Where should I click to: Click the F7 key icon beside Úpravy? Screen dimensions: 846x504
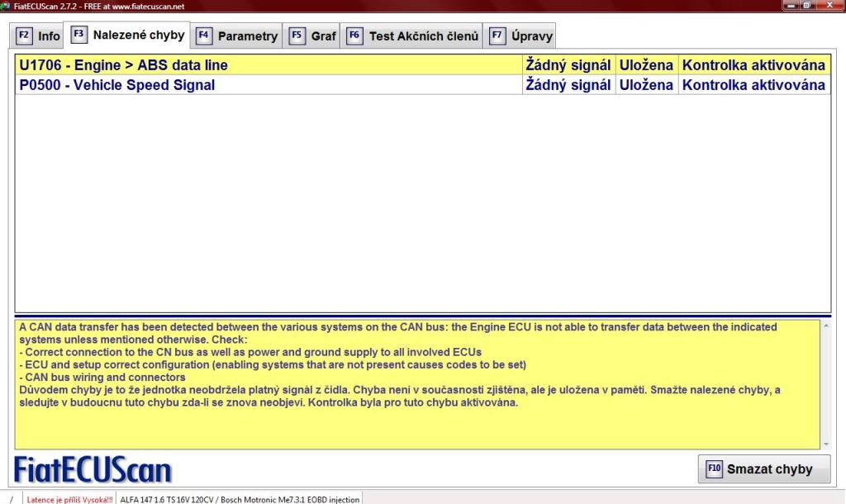point(497,36)
